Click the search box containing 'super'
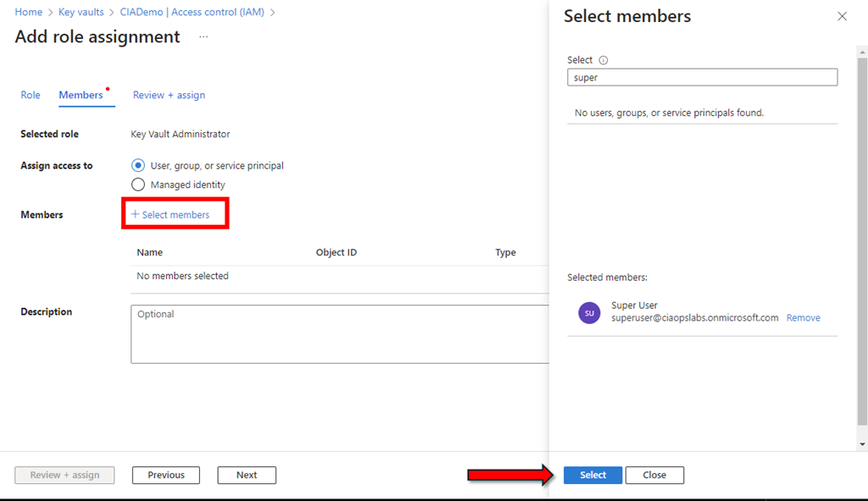Viewport: 868px width, 501px height. pos(702,77)
